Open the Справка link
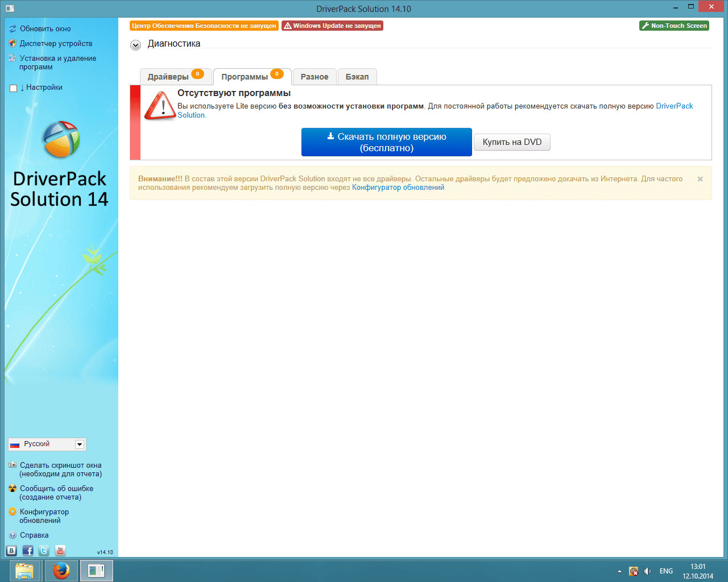 tap(34, 535)
